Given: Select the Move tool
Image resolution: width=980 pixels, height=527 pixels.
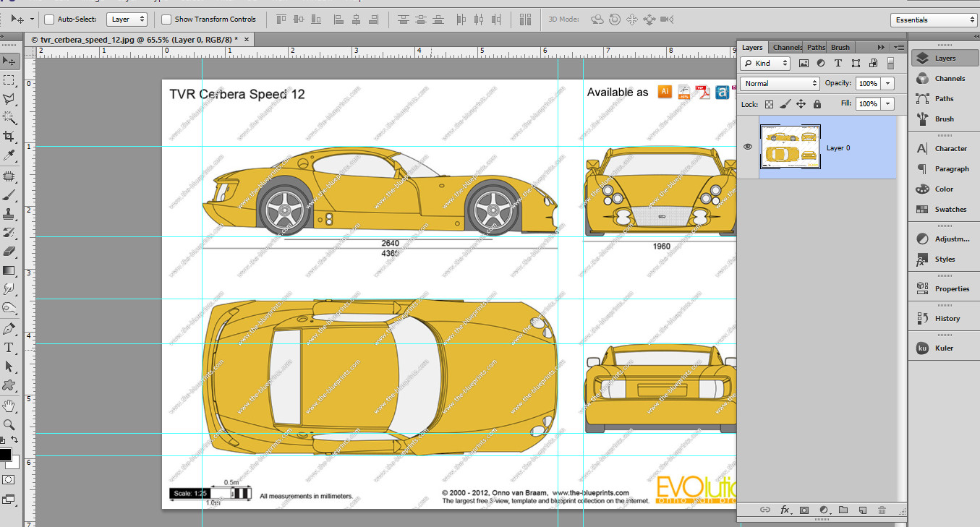Looking at the screenshot, I should click(9, 61).
